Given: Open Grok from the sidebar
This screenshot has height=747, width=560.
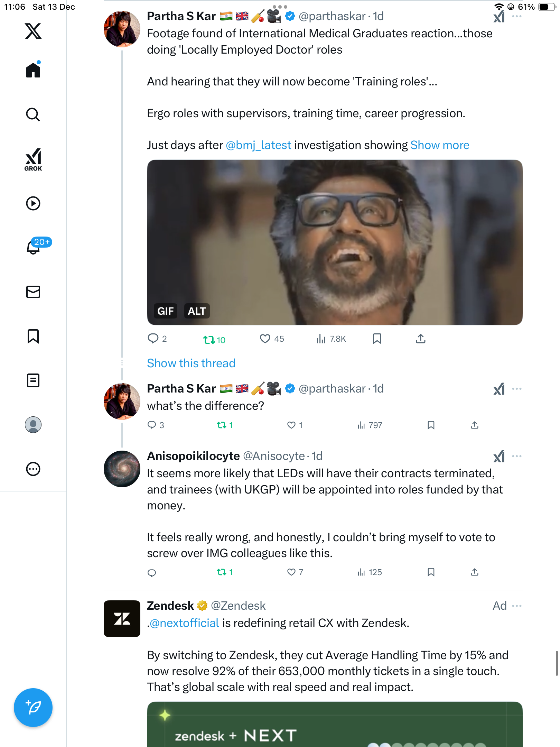Looking at the screenshot, I should tap(33, 159).
